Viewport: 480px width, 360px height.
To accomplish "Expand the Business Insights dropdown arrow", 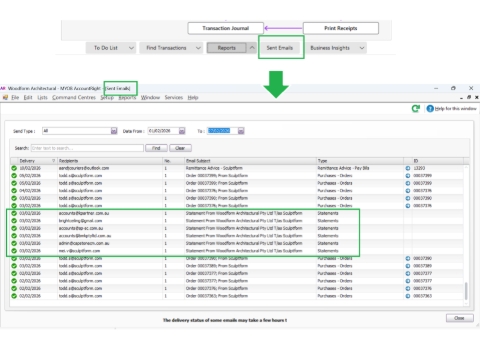I will tap(362, 48).
